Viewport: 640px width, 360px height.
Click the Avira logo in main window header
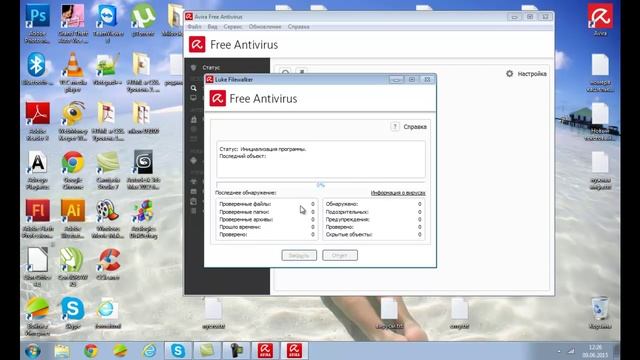(x=197, y=44)
